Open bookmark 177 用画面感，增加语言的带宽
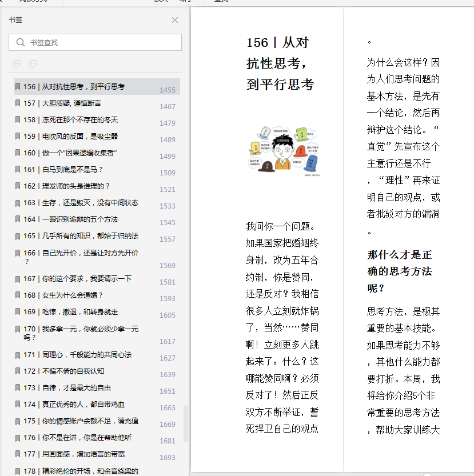 pyautogui.click(x=74, y=454)
